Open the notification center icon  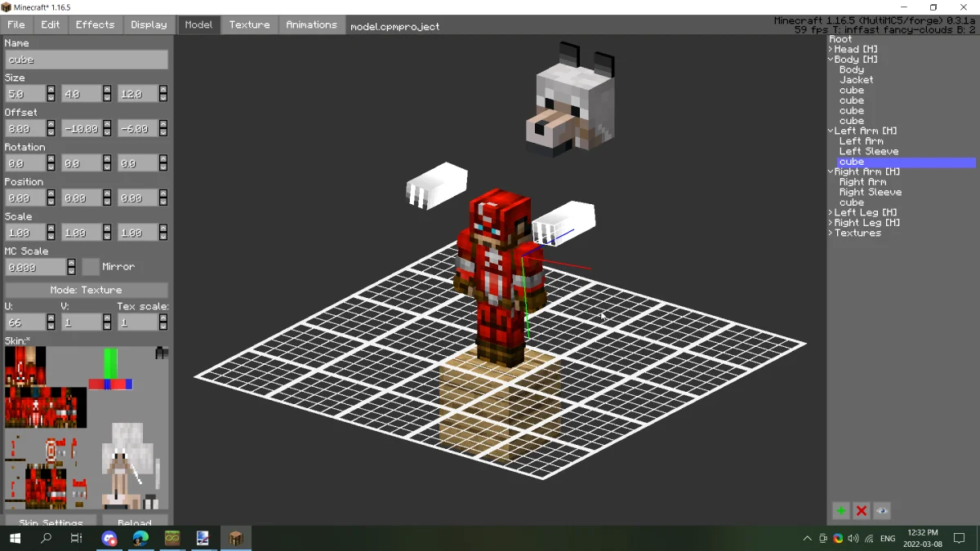[960, 538]
